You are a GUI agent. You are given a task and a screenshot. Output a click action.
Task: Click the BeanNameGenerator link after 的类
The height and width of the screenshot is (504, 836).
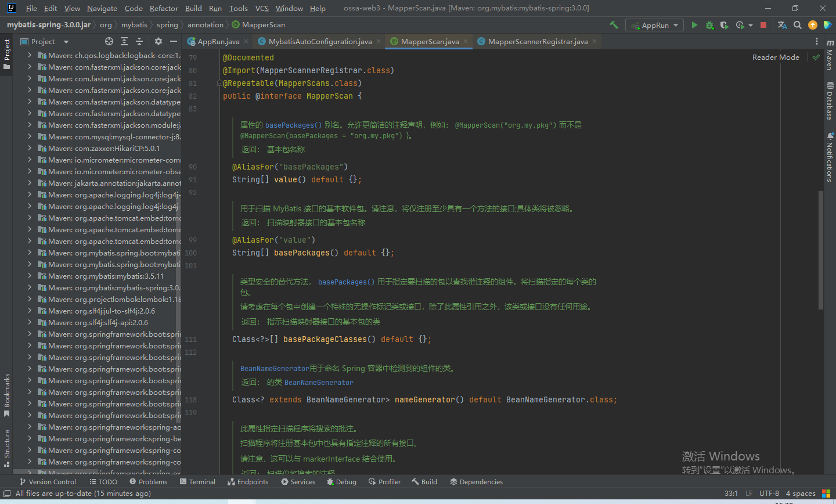(319, 382)
